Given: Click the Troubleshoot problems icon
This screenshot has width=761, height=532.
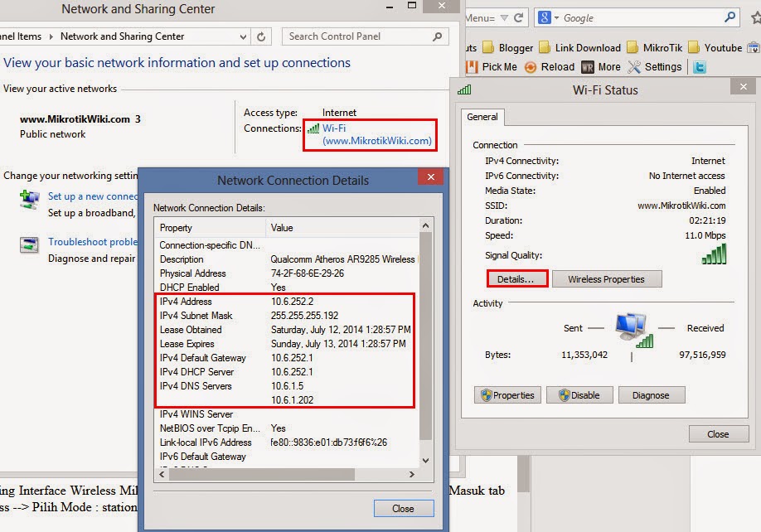Looking at the screenshot, I should click(30, 244).
